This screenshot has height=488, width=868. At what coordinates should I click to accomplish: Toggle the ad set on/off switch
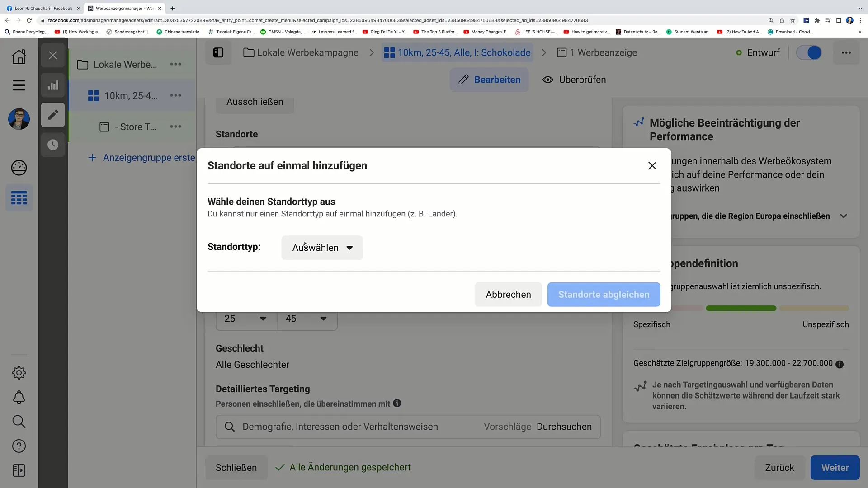point(809,52)
